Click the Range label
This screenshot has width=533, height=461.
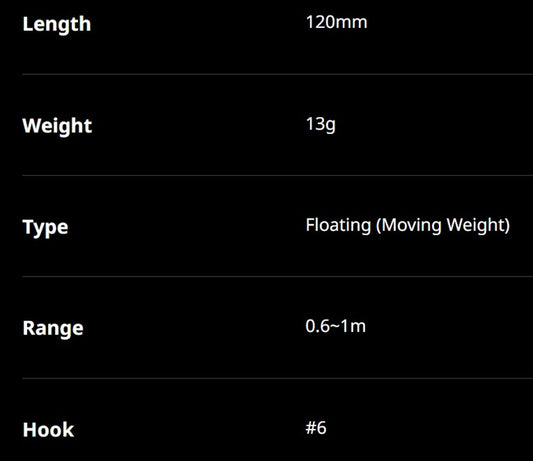53,329
